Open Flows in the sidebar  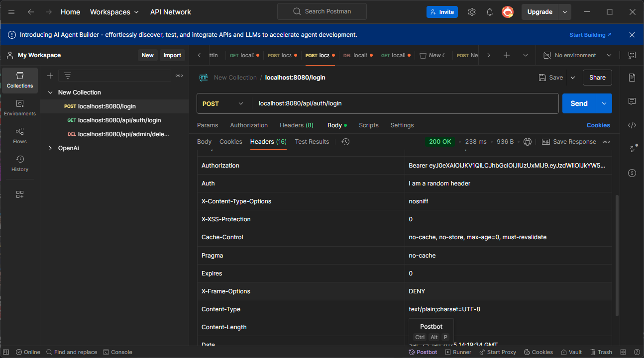20,136
